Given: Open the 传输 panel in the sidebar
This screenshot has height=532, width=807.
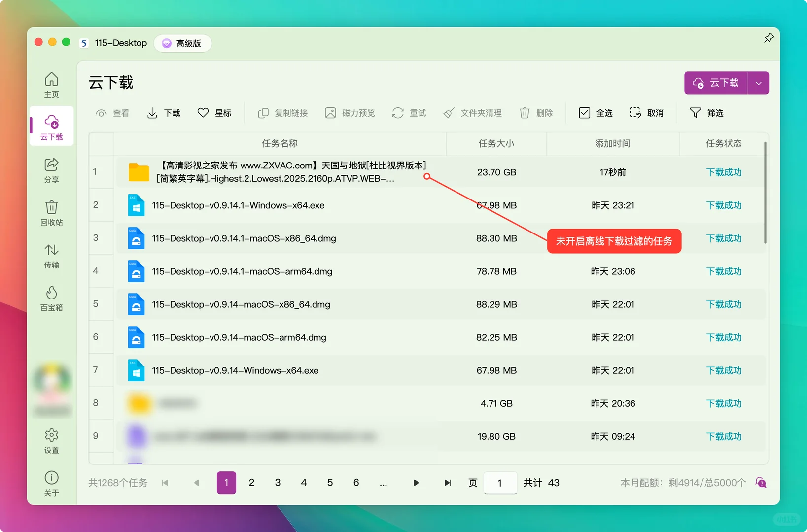Looking at the screenshot, I should click(51, 256).
